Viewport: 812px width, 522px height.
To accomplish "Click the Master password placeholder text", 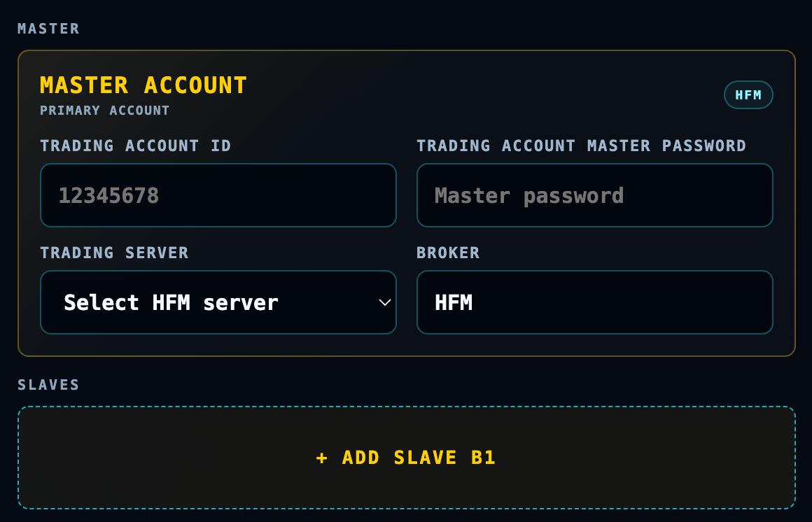I will (529, 196).
